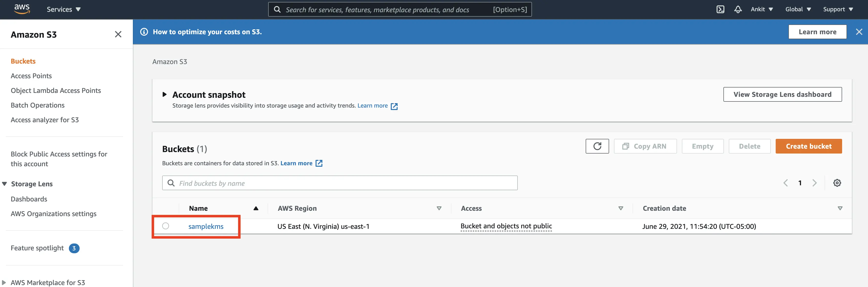Screen dimensions: 868x287
Task: Open the samplekms bucket link
Action: 206,227
